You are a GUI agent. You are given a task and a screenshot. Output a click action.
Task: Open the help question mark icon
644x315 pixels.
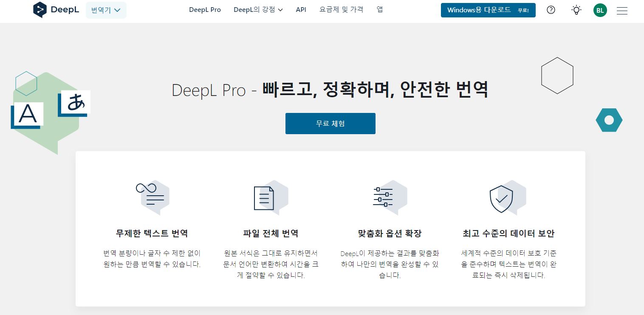coord(551,10)
